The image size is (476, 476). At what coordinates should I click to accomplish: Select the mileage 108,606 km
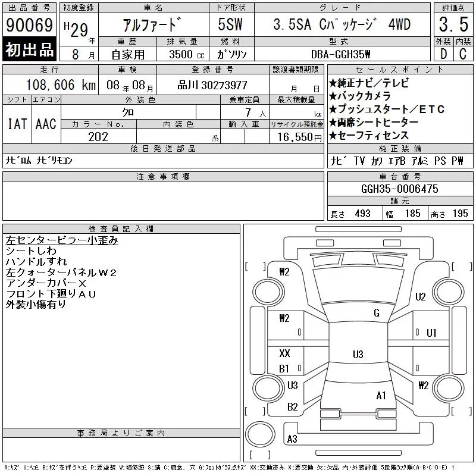click(61, 85)
